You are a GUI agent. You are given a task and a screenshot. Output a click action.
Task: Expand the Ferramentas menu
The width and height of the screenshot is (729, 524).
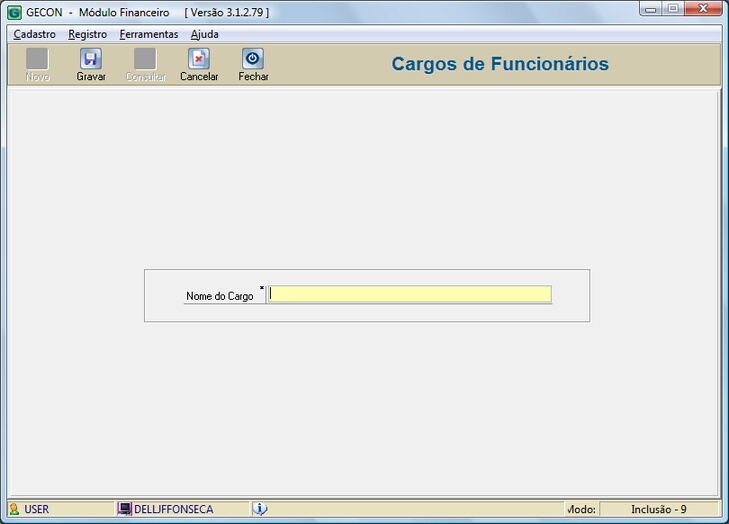(x=148, y=34)
